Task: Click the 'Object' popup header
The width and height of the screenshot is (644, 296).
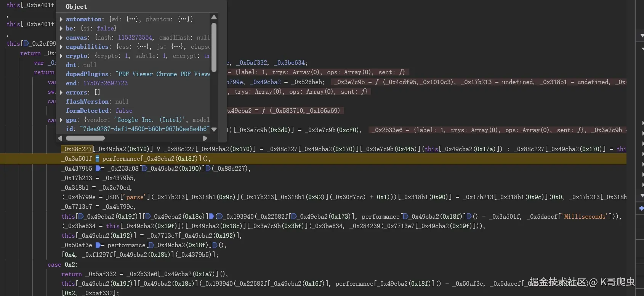Action: (x=76, y=6)
